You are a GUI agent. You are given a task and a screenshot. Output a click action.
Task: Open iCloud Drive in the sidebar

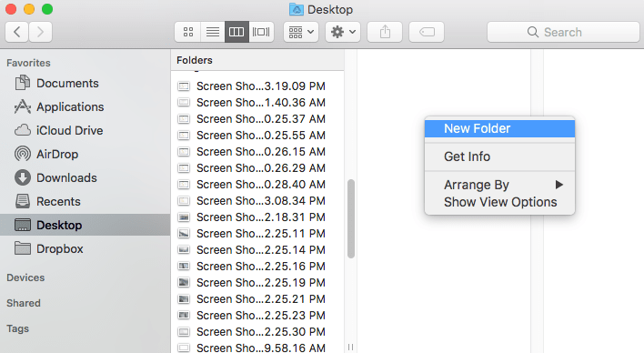(85, 131)
